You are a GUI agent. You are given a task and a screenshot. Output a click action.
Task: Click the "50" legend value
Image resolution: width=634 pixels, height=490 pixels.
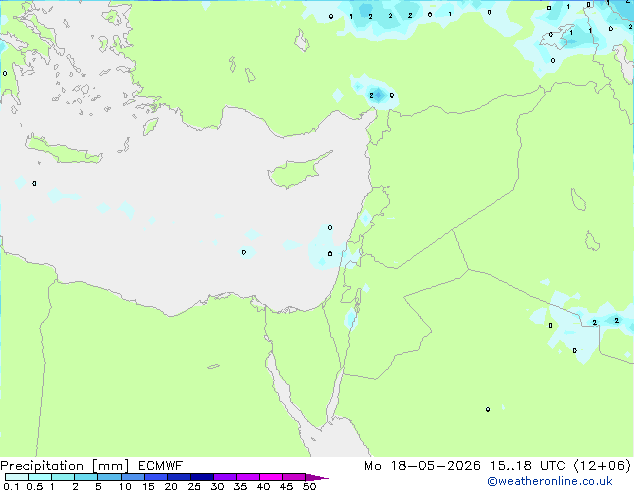pos(309,486)
